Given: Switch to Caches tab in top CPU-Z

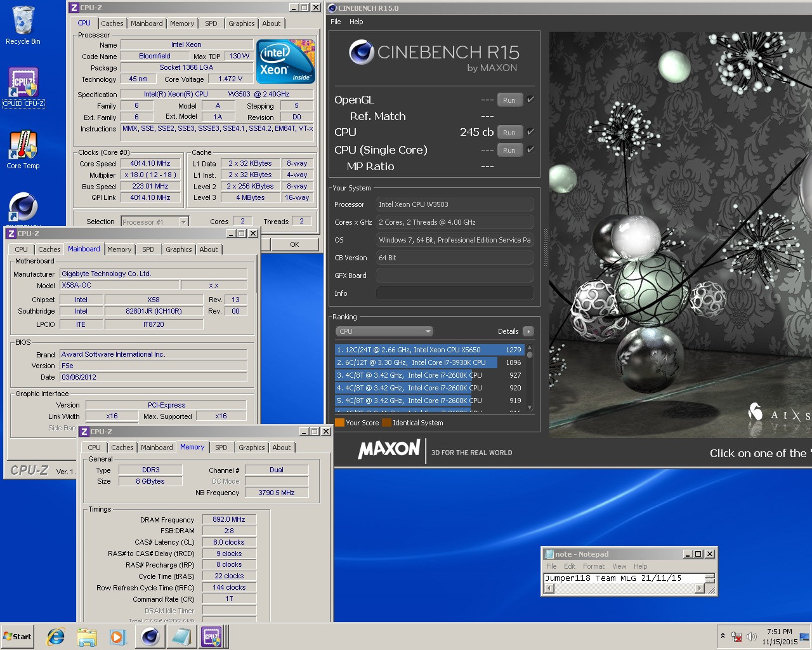Looking at the screenshot, I should (x=112, y=23).
